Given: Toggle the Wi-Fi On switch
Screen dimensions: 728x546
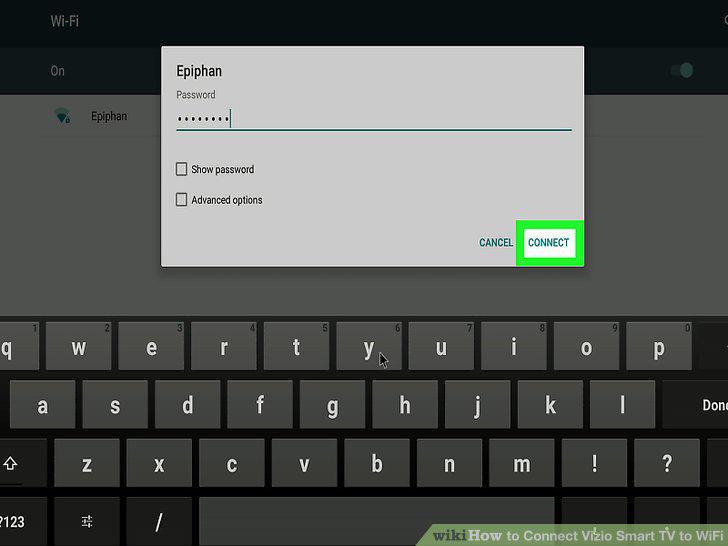Looking at the screenshot, I should tap(682, 71).
